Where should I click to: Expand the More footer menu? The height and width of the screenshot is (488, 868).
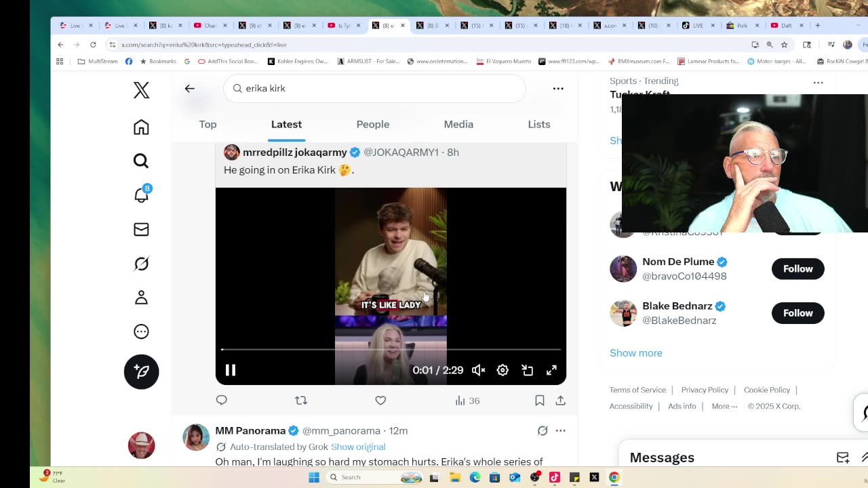[724, 406]
